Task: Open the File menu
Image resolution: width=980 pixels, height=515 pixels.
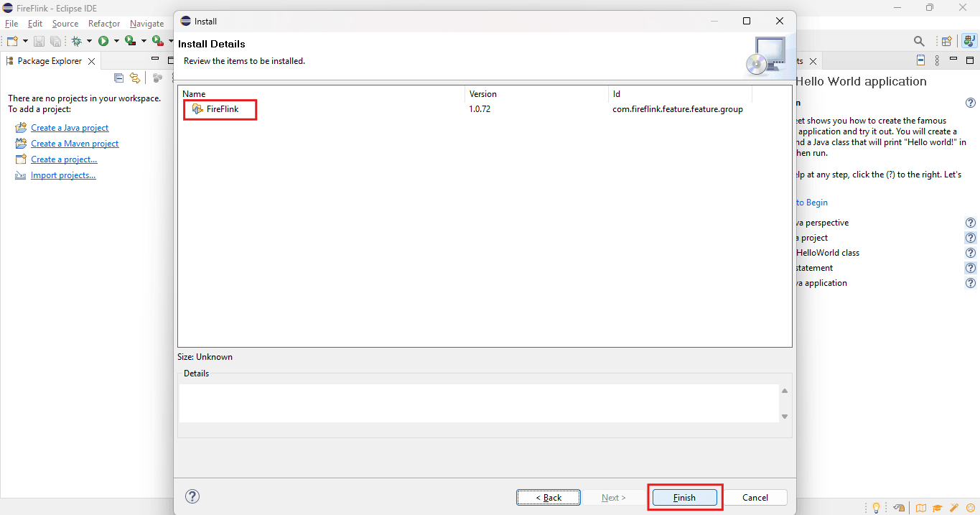Action: pos(11,24)
